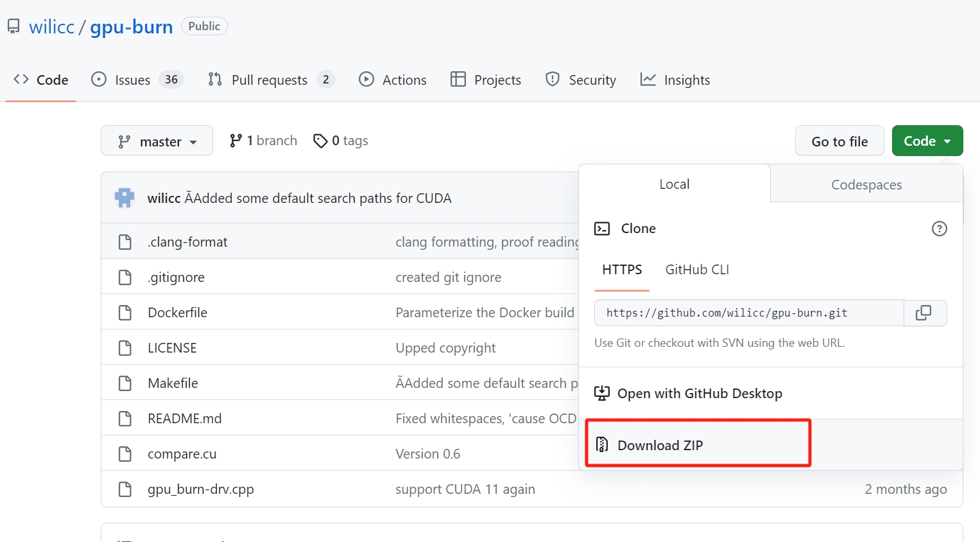This screenshot has width=980, height=542.
Task: Click the Open with GitHub Desktop icon
Action: pyautogui.click(x=601, y=393)
